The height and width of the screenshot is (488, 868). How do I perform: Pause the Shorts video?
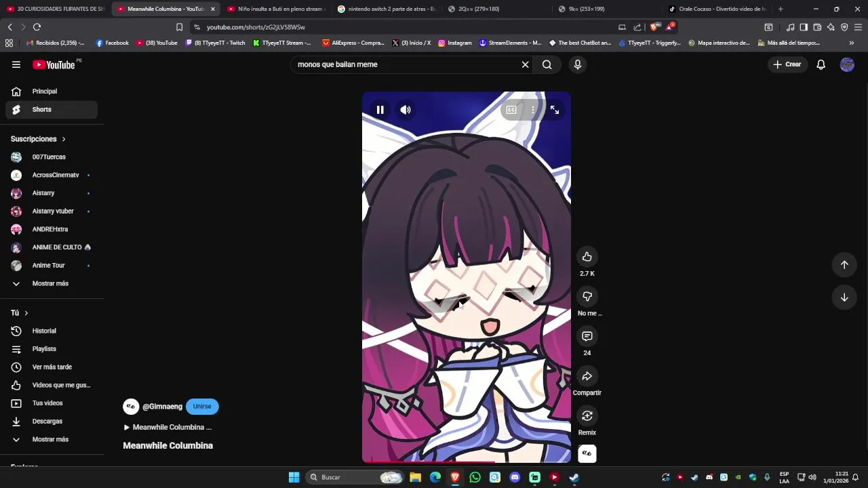(x=380, y=110)
